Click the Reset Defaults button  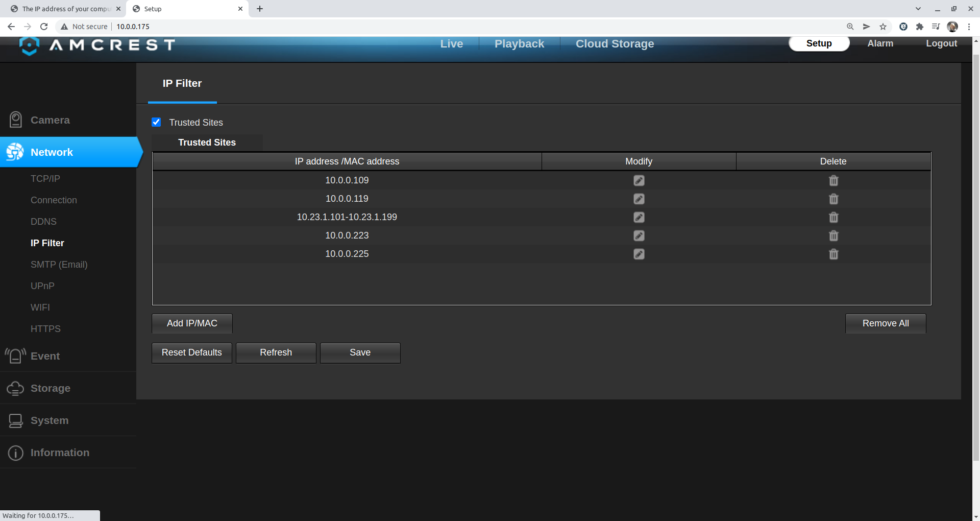(x=192, y=353)
